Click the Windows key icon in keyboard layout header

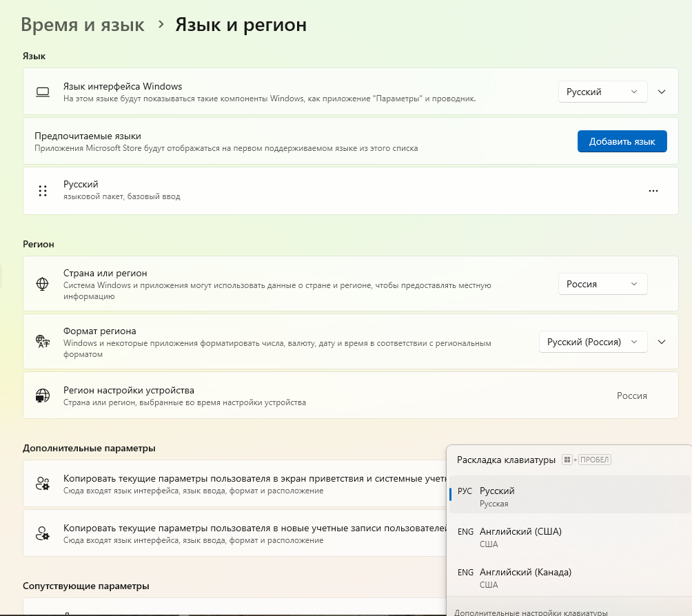(x=567, y=460)
